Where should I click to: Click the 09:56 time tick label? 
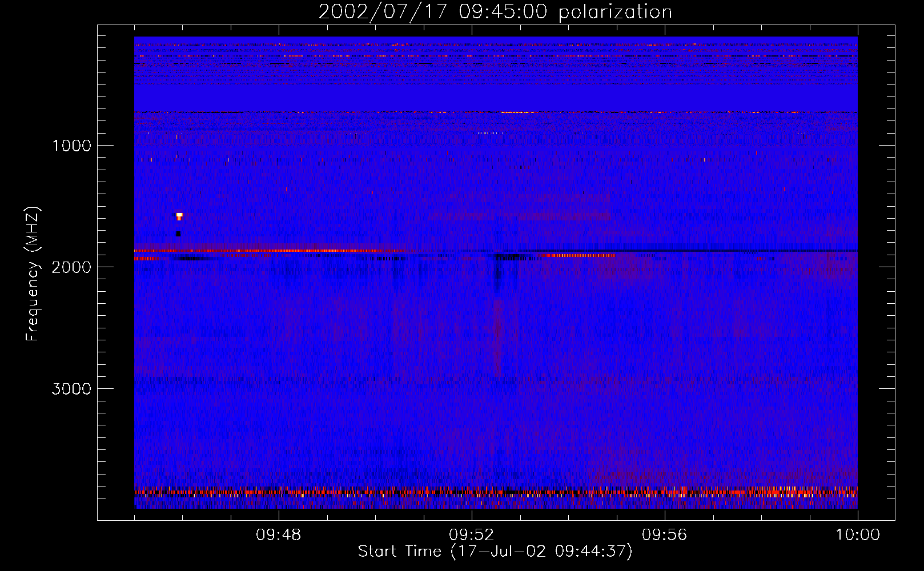(665, 535)
